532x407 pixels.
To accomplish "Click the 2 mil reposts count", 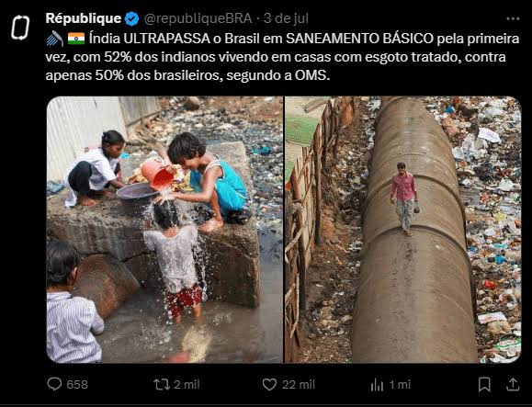I will tap(187, 385).
